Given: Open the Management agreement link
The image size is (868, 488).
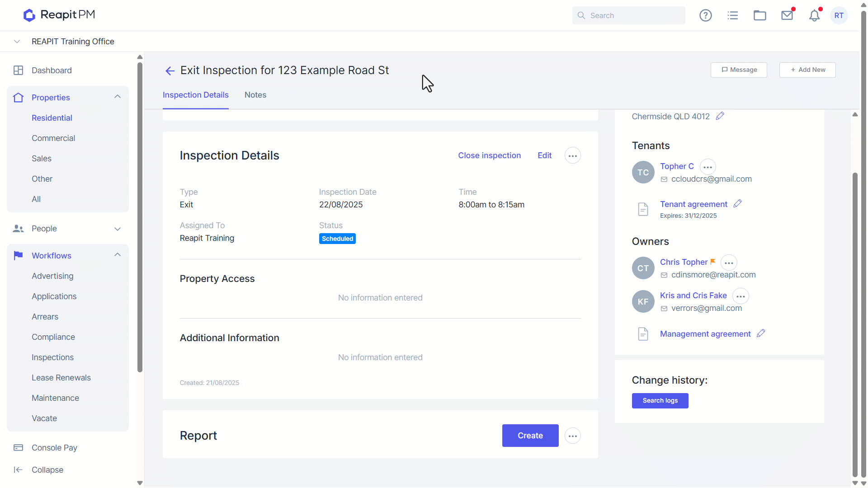Looking at the screenshot, I should [x=705, y=334].
